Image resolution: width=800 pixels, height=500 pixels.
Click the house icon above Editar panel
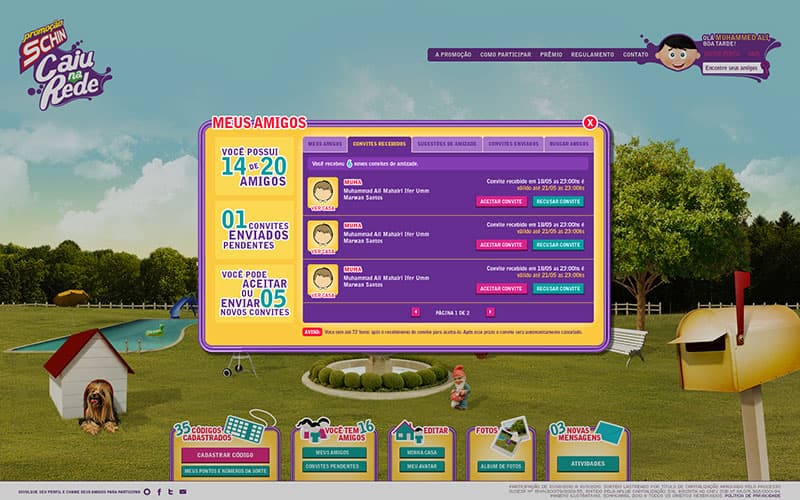(x=406, y=431)
